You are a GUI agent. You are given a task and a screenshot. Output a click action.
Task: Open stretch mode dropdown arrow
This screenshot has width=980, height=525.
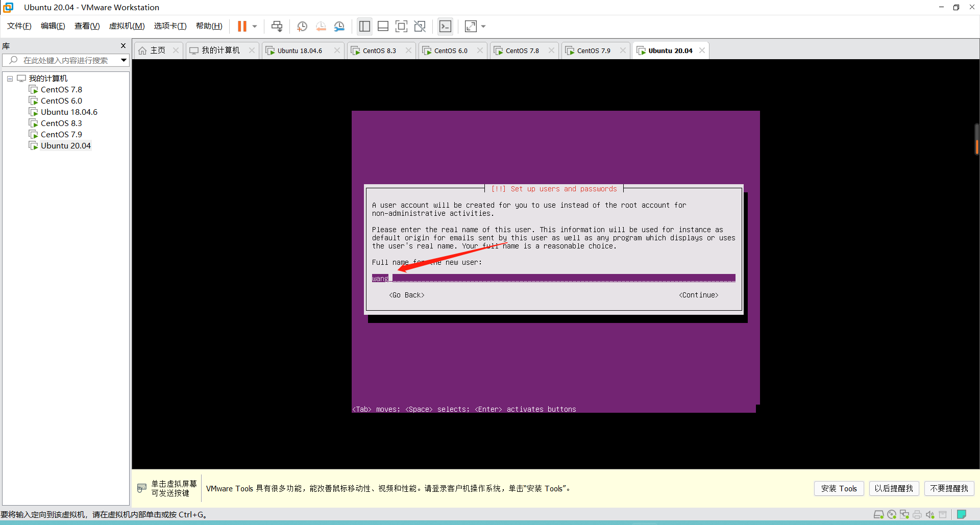click(x=483, y=26)
